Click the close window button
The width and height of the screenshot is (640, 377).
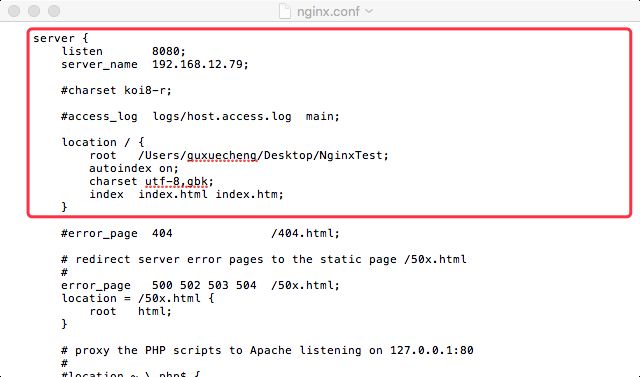pyautogui.click(x=14, y=11)
